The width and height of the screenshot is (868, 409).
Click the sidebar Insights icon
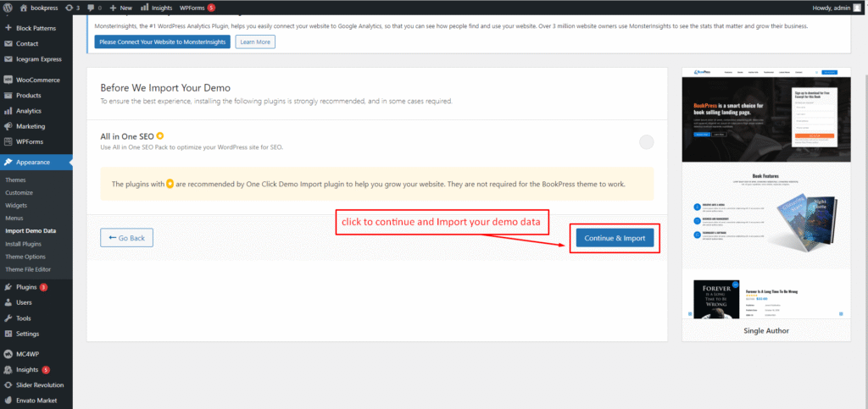pyautogui.click(x=8, y=370)
